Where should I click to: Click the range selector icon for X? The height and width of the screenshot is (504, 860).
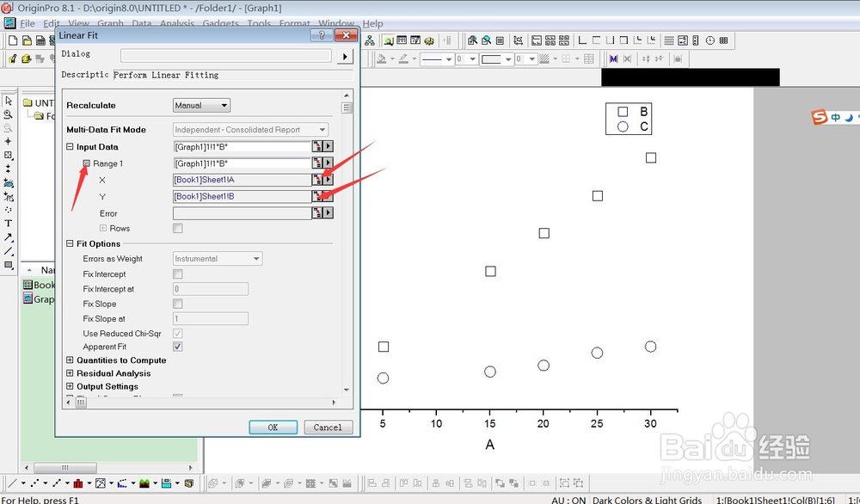[317, 180]
